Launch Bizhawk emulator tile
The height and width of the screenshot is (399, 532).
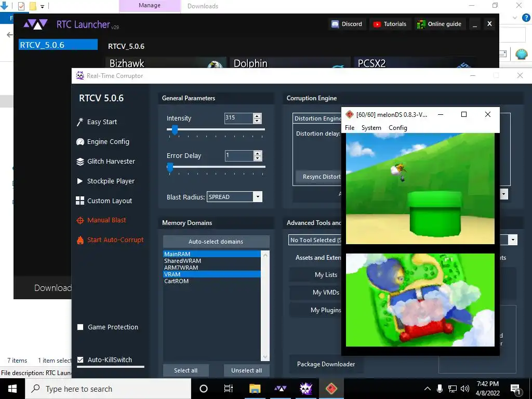click(x=166, y=63)
